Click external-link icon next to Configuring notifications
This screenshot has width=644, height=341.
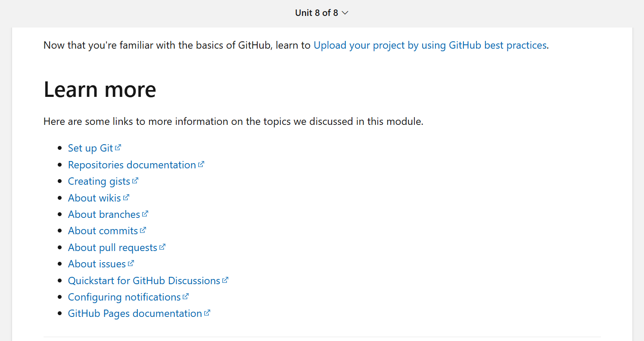coord(186,296)
